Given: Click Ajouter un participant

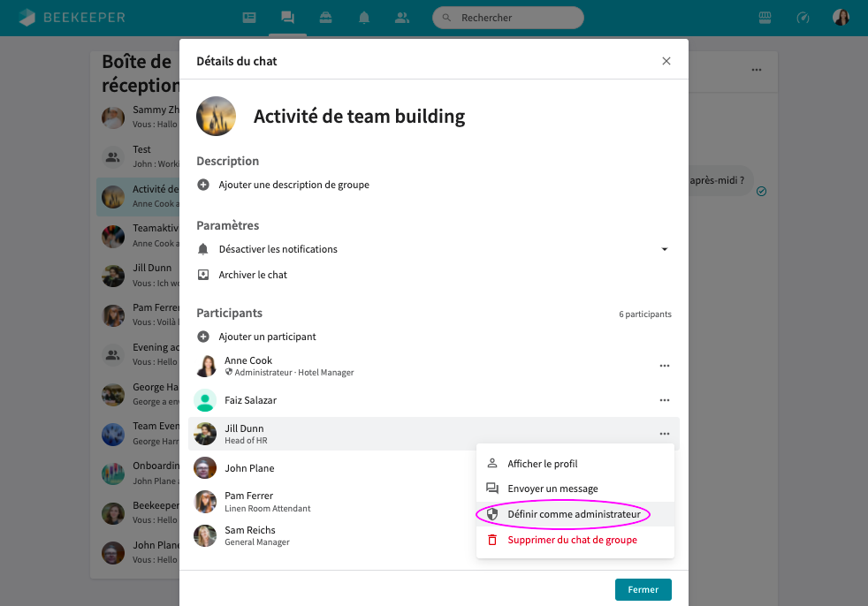Looking at the screenshot, I should coord(267,337).
